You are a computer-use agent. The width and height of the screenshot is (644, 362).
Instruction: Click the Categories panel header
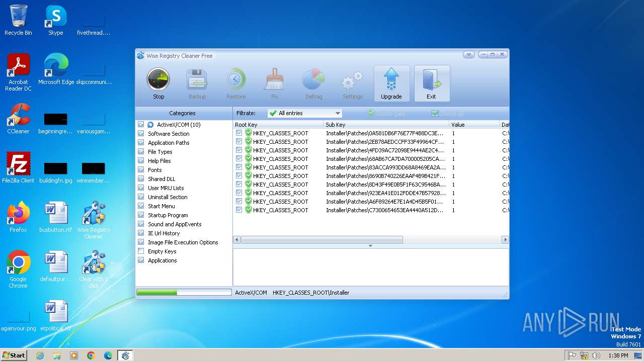[182, 113]
